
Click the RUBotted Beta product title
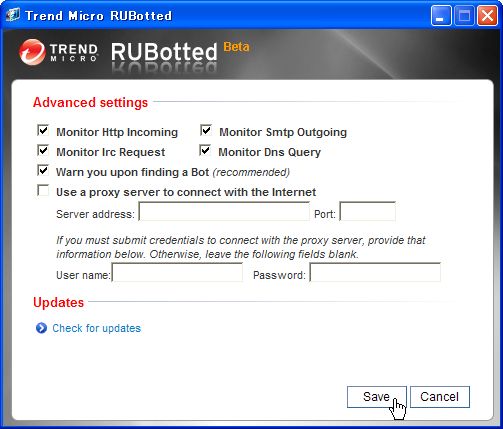tap(180, 52)
